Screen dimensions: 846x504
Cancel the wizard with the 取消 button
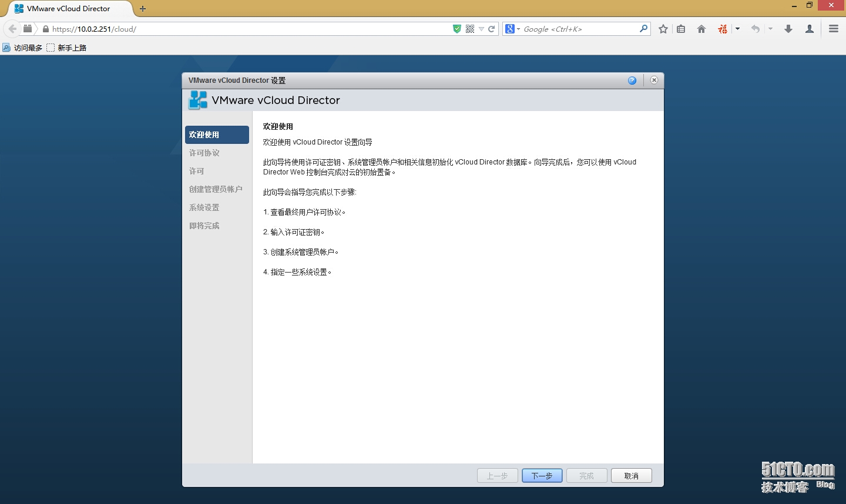click(x=632, y=476)
